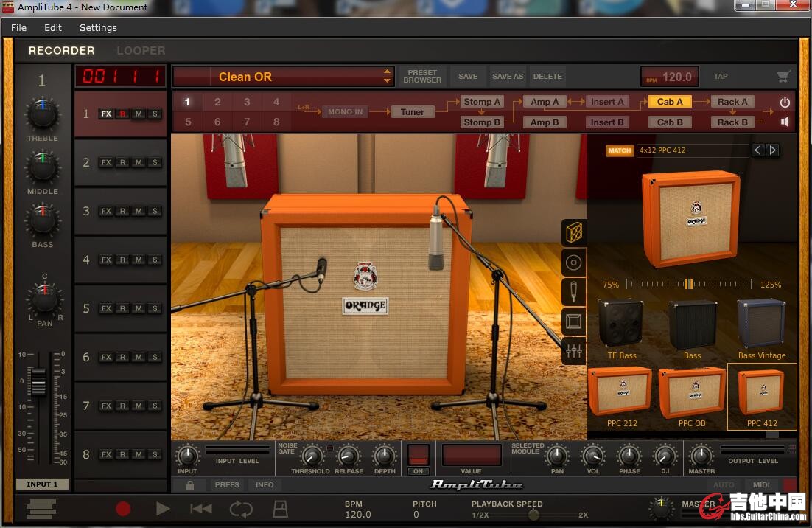The width and height of the screenshot is (812, 528).
Task: Toggle the metronome icon
Action: 280,509
